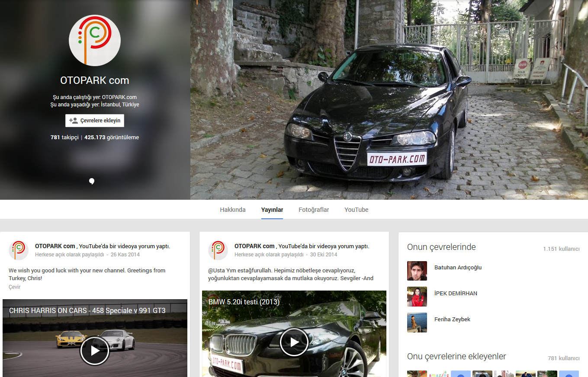
Task: Click the OTOPARK com profile logo
Action: coord(95,40)
